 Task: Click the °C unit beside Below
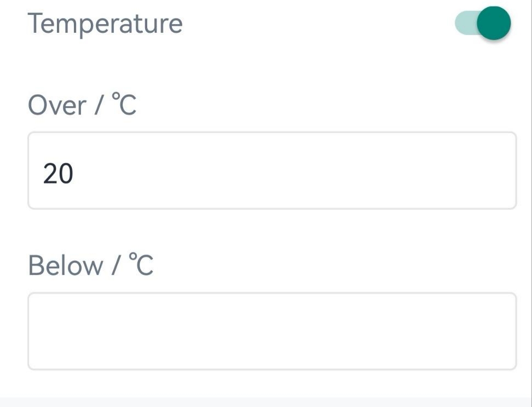[141, 265]
